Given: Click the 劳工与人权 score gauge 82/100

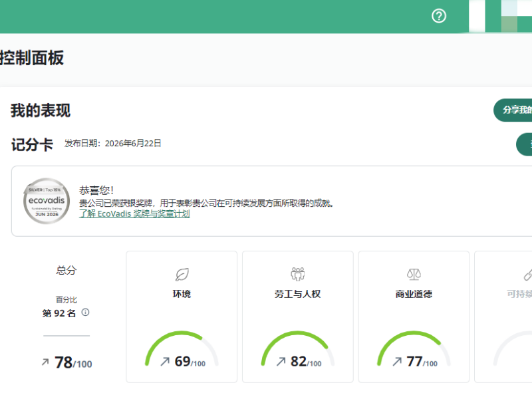Looking at the screenshot, I should [297, 350].
